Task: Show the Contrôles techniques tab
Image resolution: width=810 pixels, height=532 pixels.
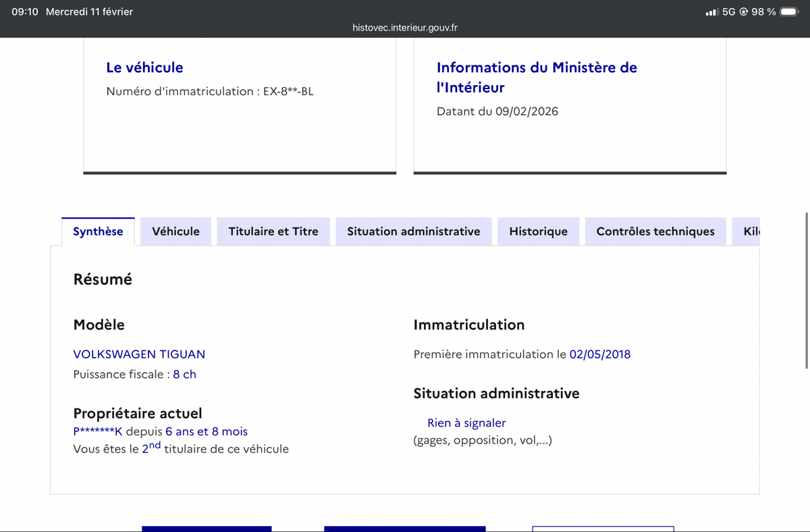Action: pyautogui.click(x=655, y=232)
